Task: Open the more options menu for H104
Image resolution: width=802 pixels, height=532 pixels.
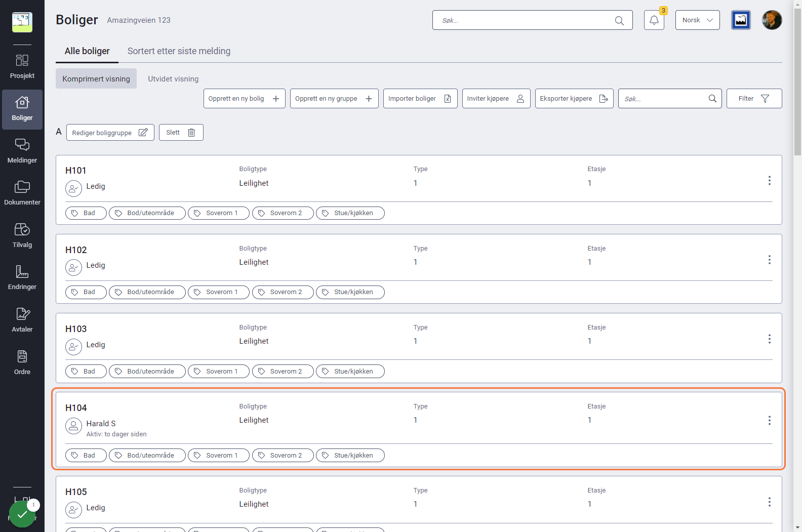Action: tap(769, 420)
